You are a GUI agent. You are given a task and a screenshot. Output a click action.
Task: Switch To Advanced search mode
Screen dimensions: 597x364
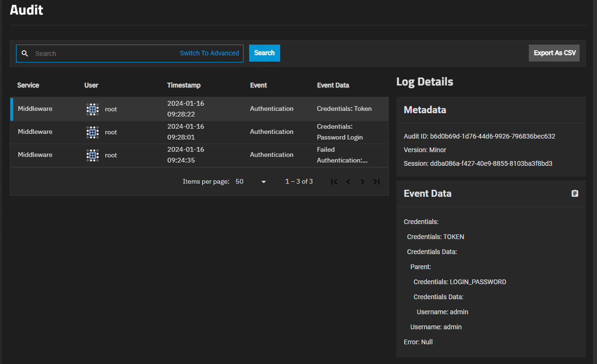coord(209,54)
